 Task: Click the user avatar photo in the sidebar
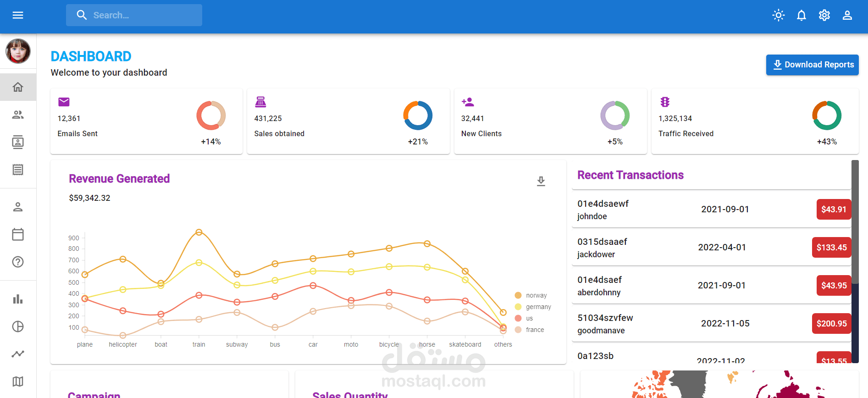tap(18, 51)
